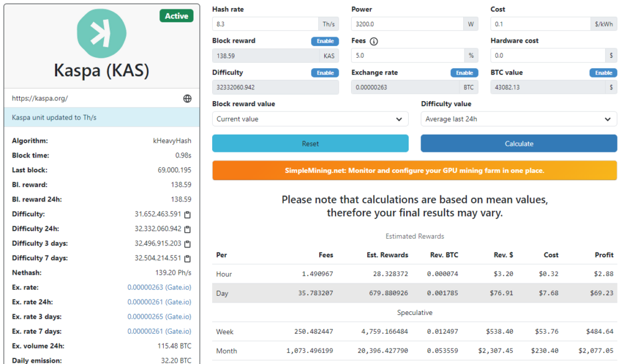Click the kHeavyHash algorithm value
Viewport: 635px width, 364px height.
[172, 141]
